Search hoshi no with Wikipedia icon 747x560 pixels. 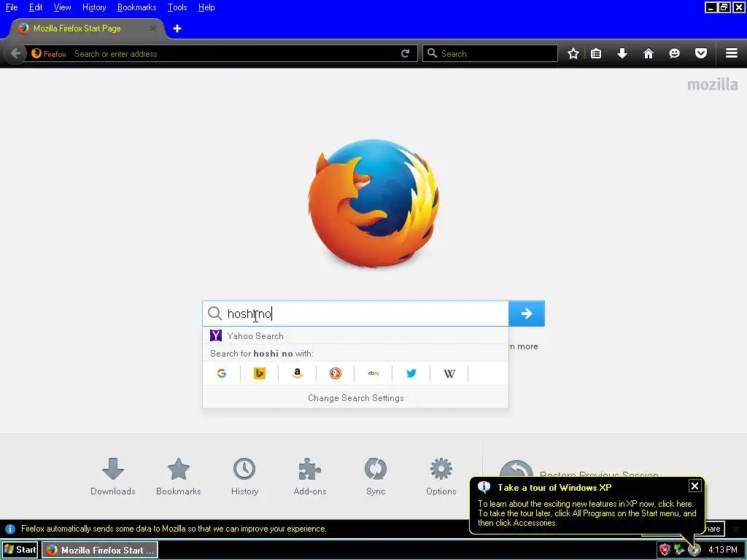click(x=449, y=373)
